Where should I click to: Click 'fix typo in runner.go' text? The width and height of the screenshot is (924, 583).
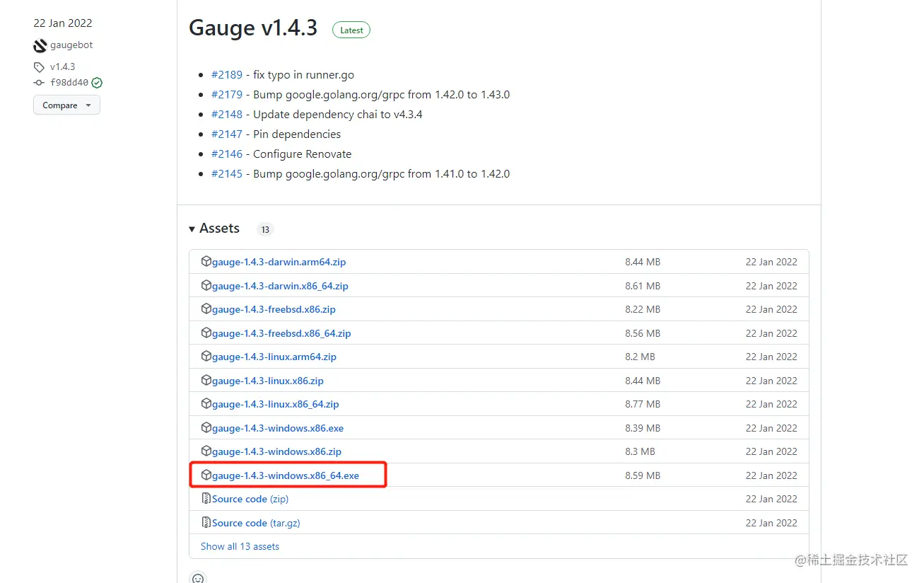click(x=304, y=74)
